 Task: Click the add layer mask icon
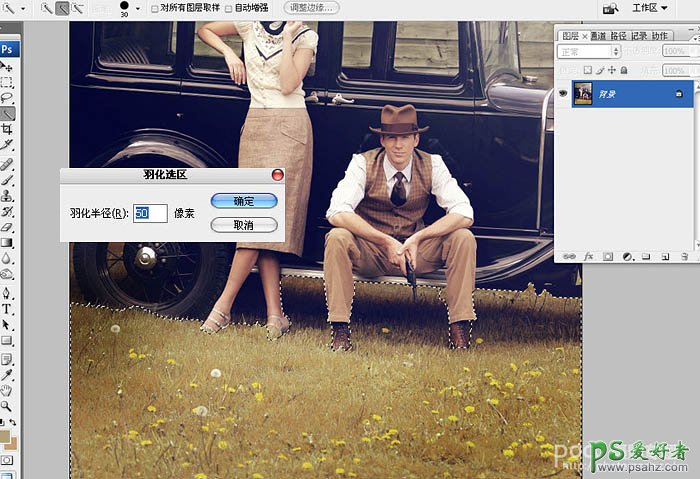pyautogui.click(x=607, y=256)
